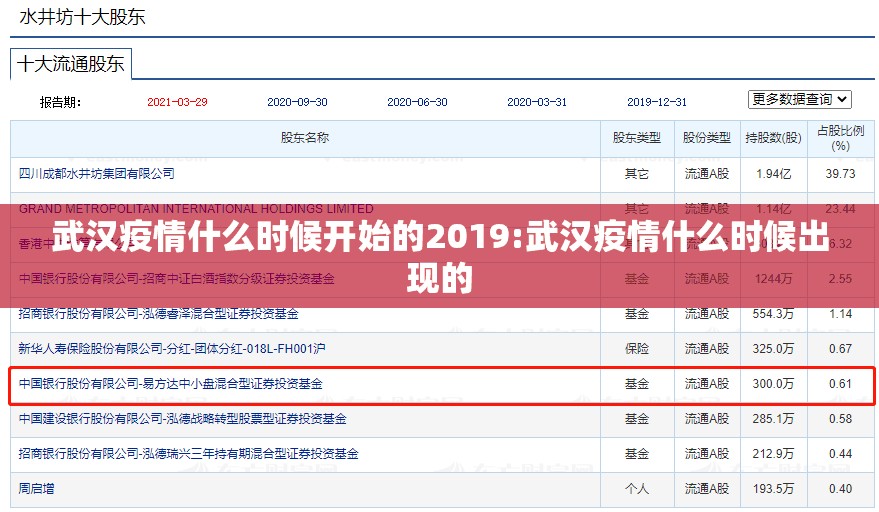879x512 pixels.
Task: Select the 0.67 percentage cell
Action: (840, 349)
